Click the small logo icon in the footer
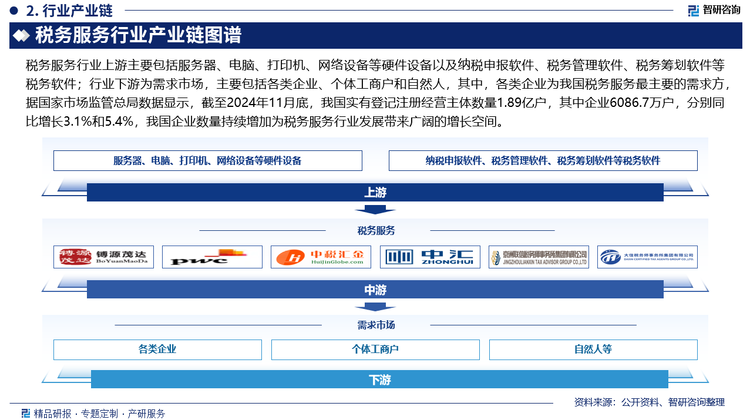Screen dimensions: 750x420 [x=25, y=413]
